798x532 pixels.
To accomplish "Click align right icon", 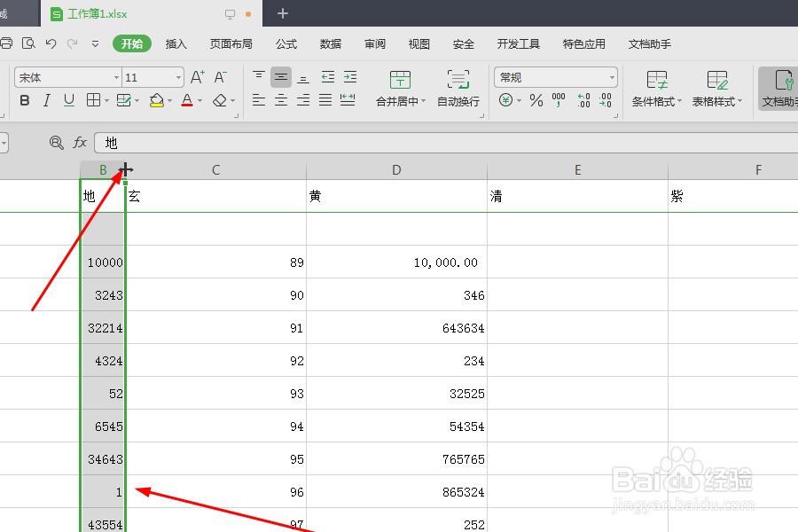I will (x=303, y=100).
